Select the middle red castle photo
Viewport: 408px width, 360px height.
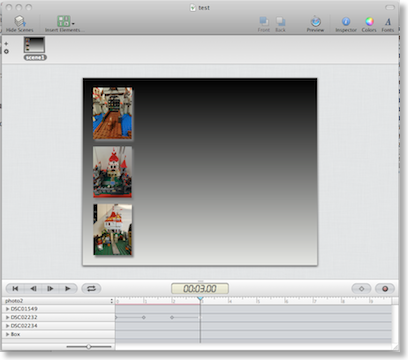[x=112, y=172]
